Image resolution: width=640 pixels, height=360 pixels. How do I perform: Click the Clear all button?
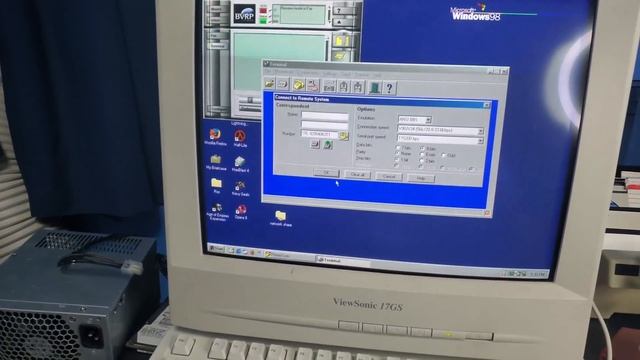click(357, 175)
